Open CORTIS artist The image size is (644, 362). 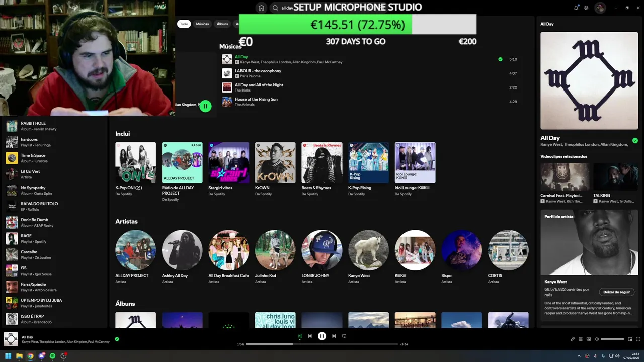[508, 250]
